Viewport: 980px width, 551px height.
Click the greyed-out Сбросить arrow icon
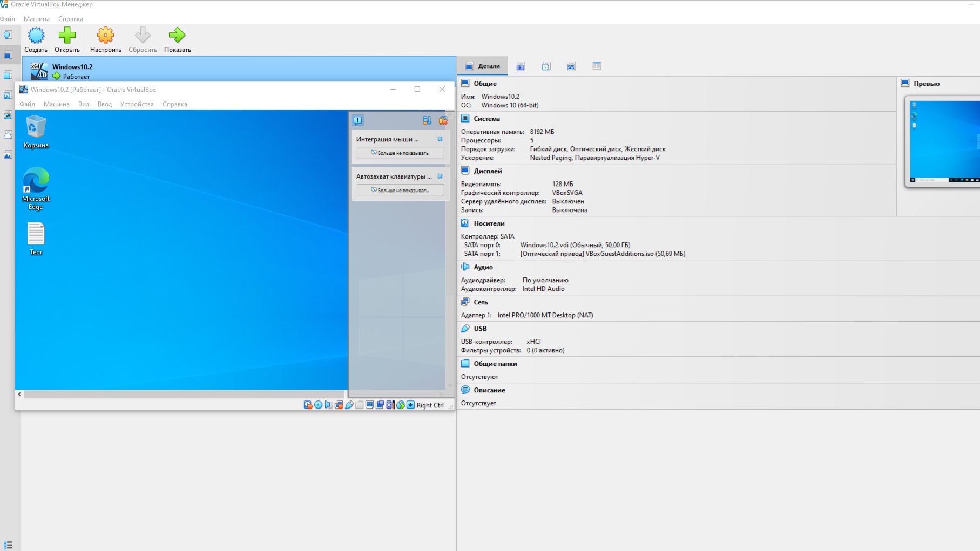click(x=143, y=36)
